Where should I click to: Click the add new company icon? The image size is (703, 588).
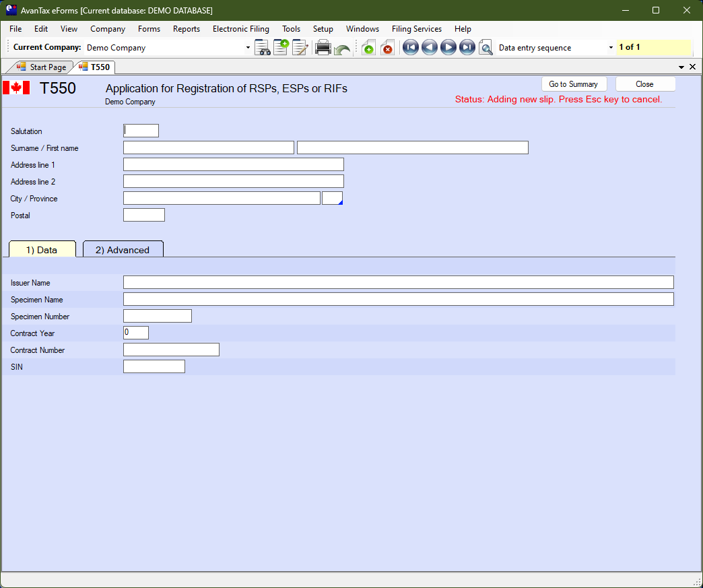point(281,48)
